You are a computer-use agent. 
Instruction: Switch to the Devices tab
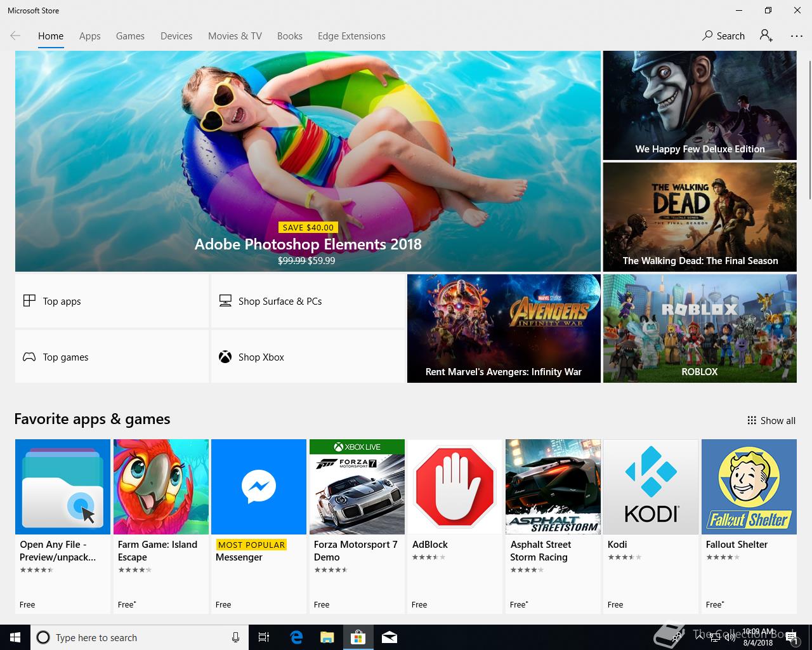(x=176, y=36)
